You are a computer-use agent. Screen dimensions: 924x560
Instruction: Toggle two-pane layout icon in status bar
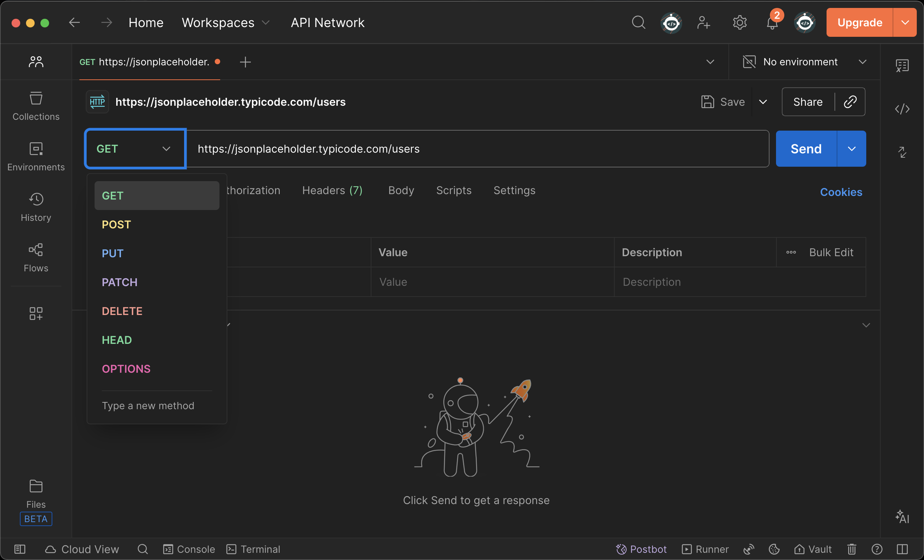coord(902,549)
